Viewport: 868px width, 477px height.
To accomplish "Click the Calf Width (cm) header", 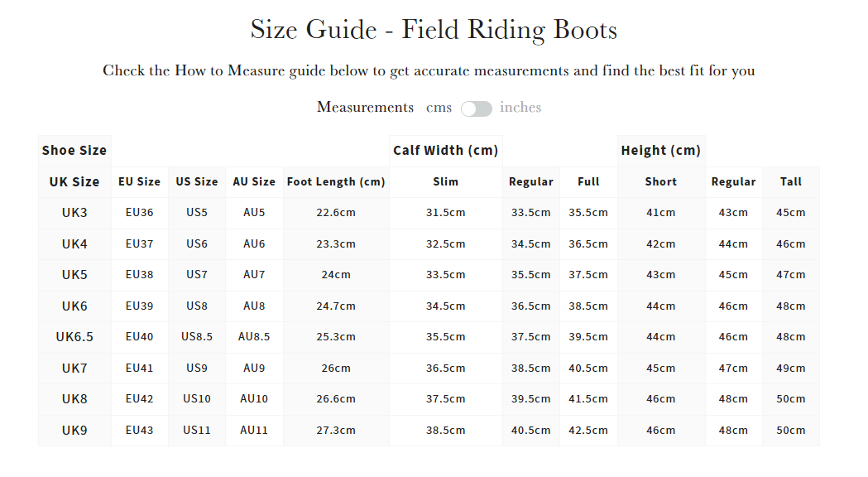I will (445, 150).
